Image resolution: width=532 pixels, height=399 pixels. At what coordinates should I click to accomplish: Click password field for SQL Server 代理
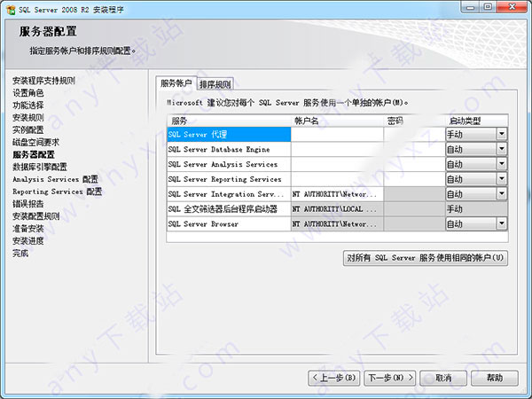coord(414,135)
